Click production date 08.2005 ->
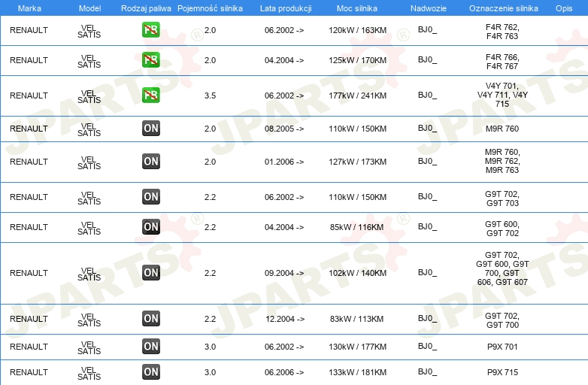The width and height of the screenshot is (588, 385). (284, 129)
